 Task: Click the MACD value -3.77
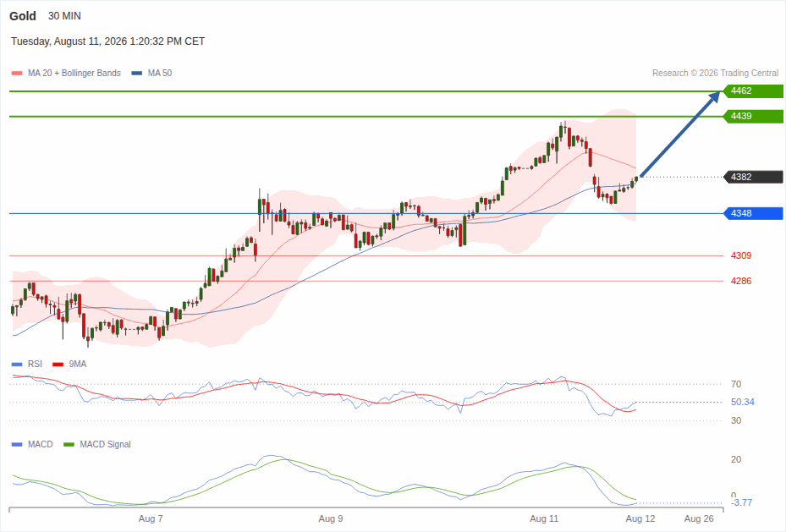742,502
